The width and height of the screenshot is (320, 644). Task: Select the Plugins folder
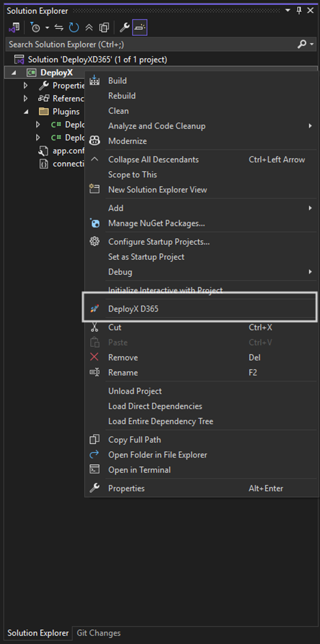pyautogui.click(x=66, y=112)
